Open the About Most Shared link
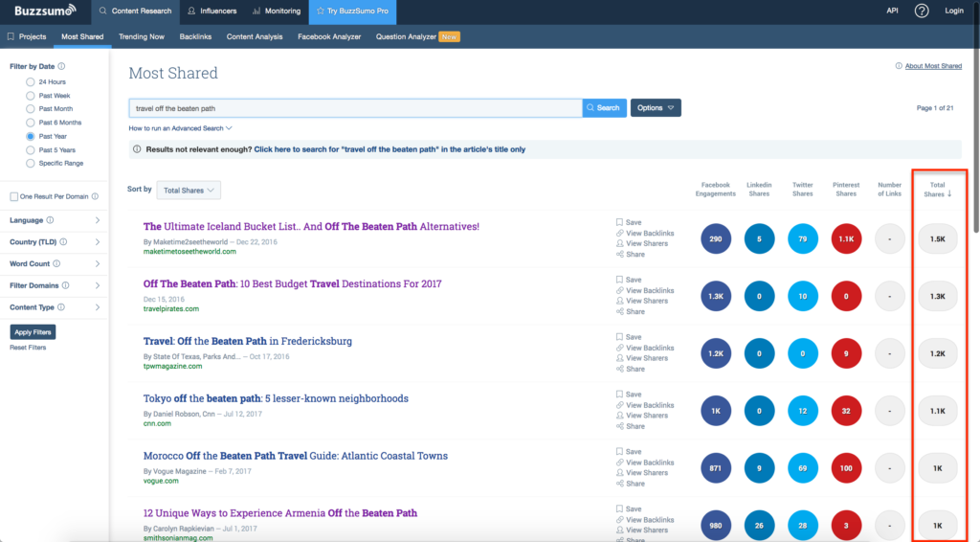The width and height of the screenshot is (980, 542). (933, 66)
